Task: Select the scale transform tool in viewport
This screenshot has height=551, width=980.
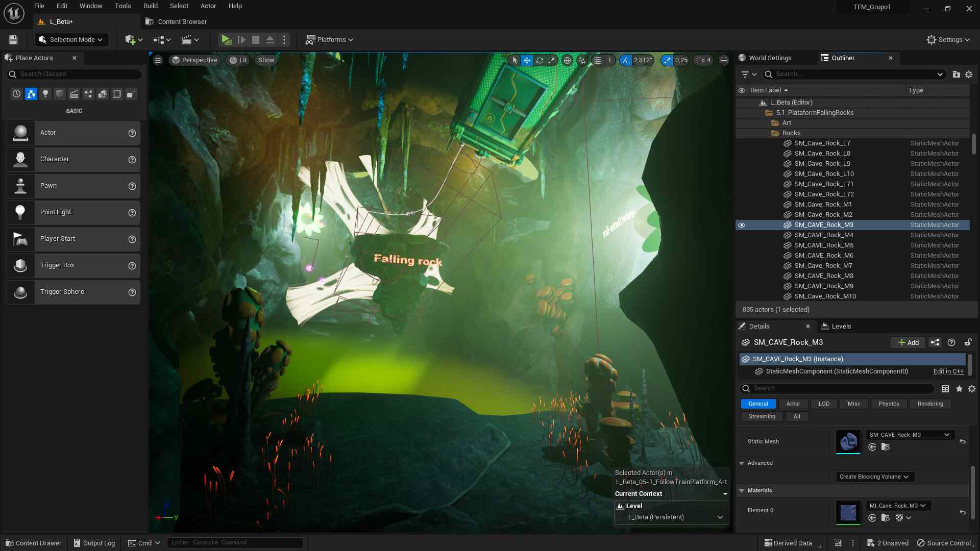Action: pyautogui.click(x=552, y=60)
